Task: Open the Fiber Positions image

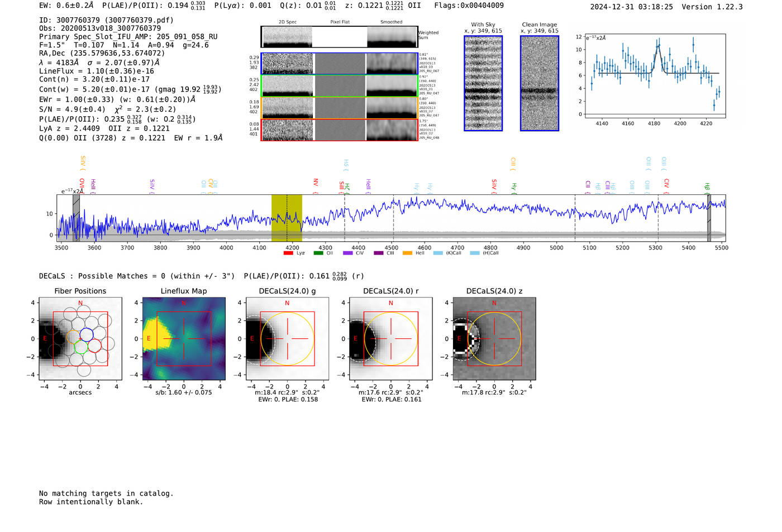Action: point(80,339)
